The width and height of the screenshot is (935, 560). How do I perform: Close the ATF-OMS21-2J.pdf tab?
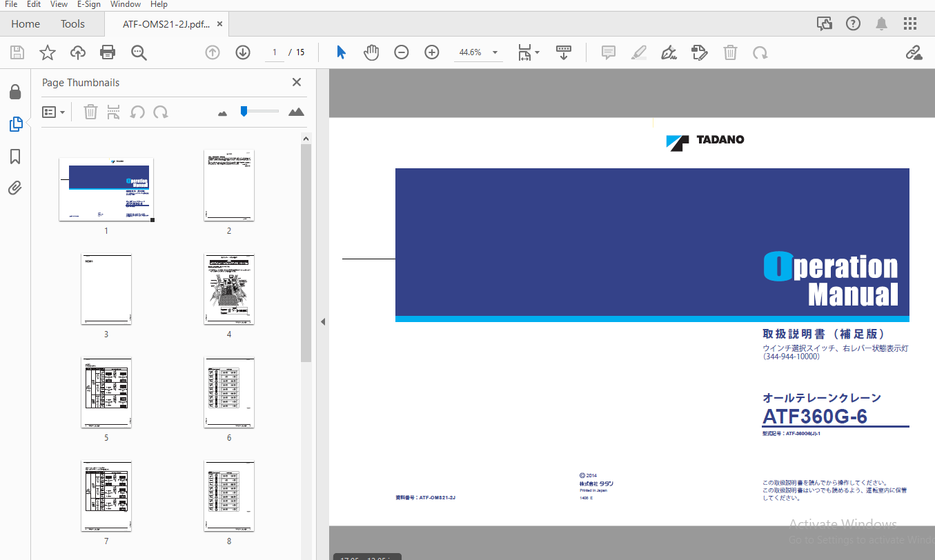pos(219,23)
